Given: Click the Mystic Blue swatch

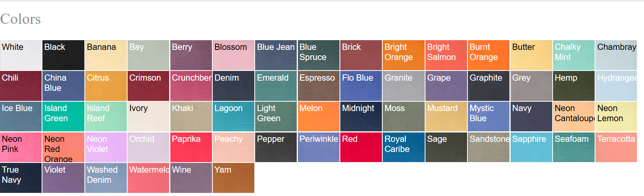Looking at the screenshot, I should tap(488, 116).
